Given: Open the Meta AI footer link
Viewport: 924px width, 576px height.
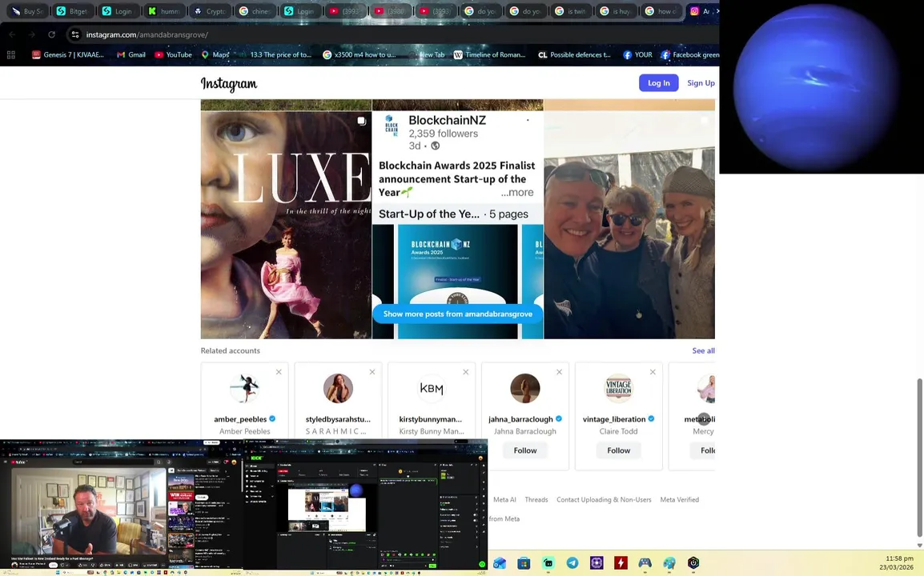Looking at the screenshot, I should pos(504,499).
